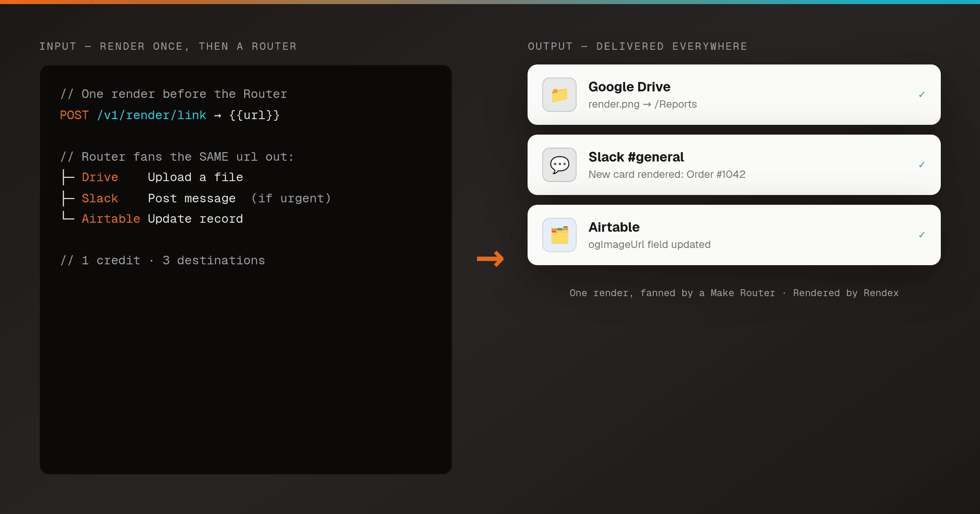Click 'Update record' text

click(x=196, y=219)
